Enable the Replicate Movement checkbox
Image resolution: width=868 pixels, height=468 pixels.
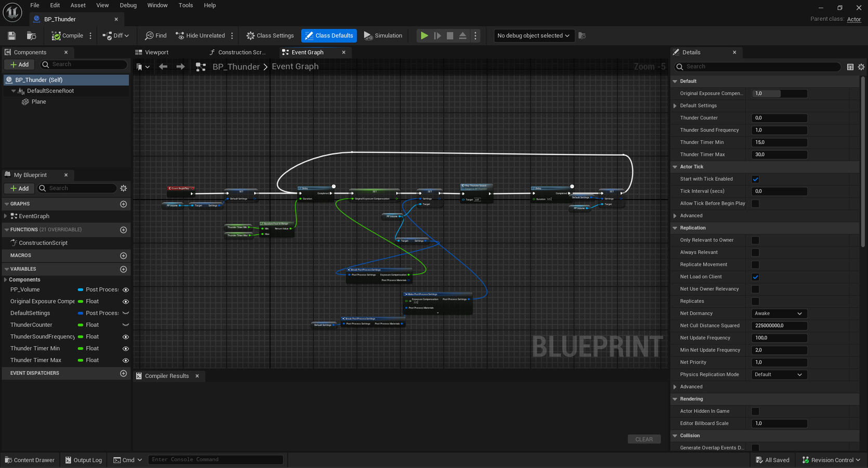(755, 265)
